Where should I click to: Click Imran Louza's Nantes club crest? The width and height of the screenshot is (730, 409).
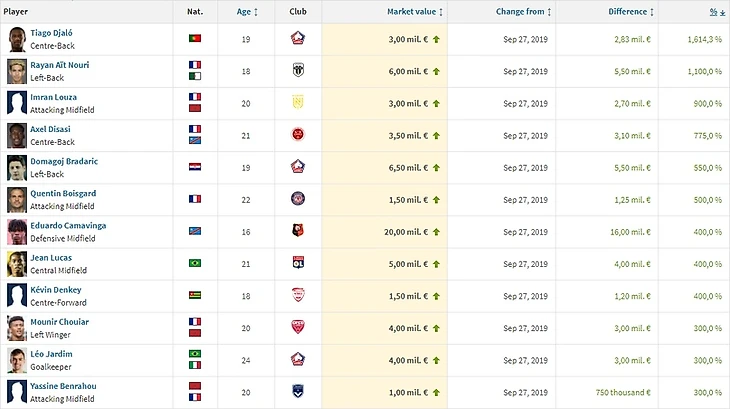tap(297, 103)
